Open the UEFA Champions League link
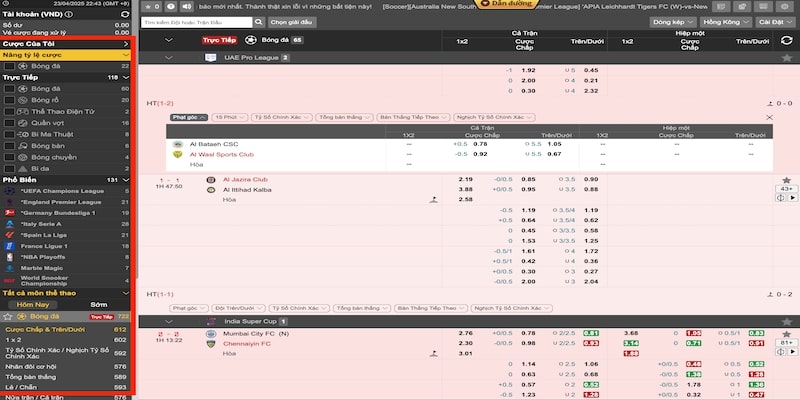 coord(62,189)
